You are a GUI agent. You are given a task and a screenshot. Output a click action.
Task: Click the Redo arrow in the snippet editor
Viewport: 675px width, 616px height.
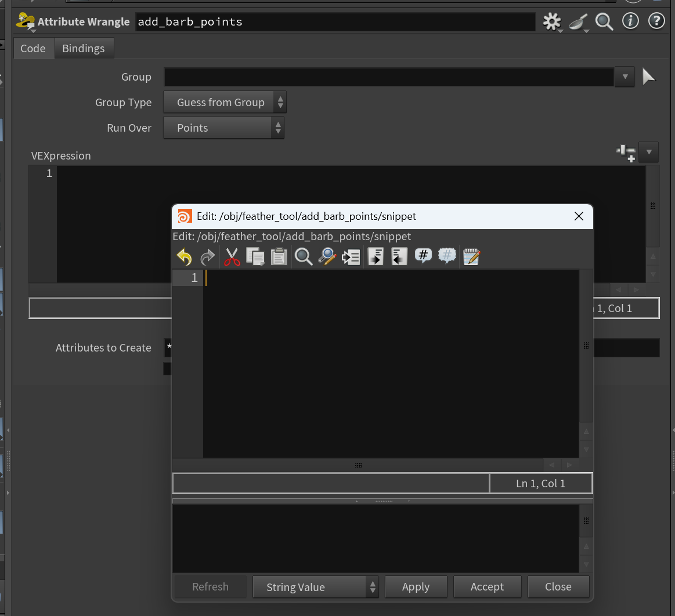click(208, 257)
